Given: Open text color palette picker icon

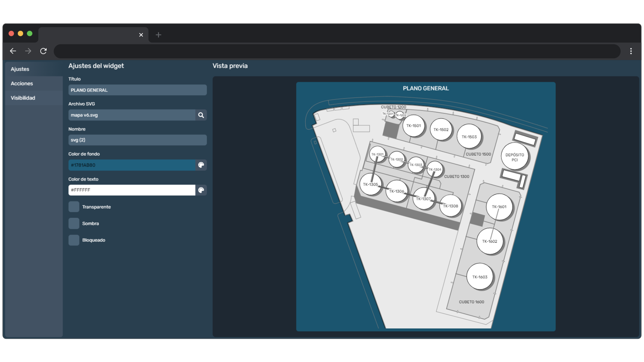Looking at the screenshot, I should pyautogui.click(x=201, y=190).
